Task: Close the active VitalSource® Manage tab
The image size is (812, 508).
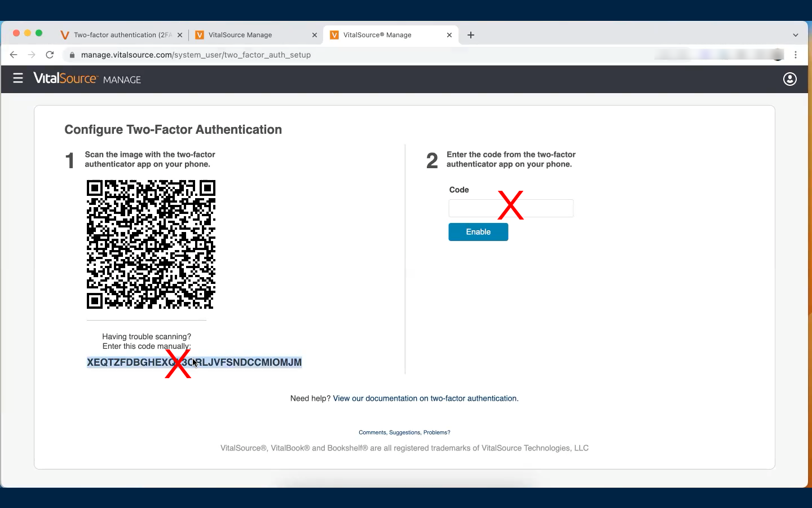Action: [449, 35]
